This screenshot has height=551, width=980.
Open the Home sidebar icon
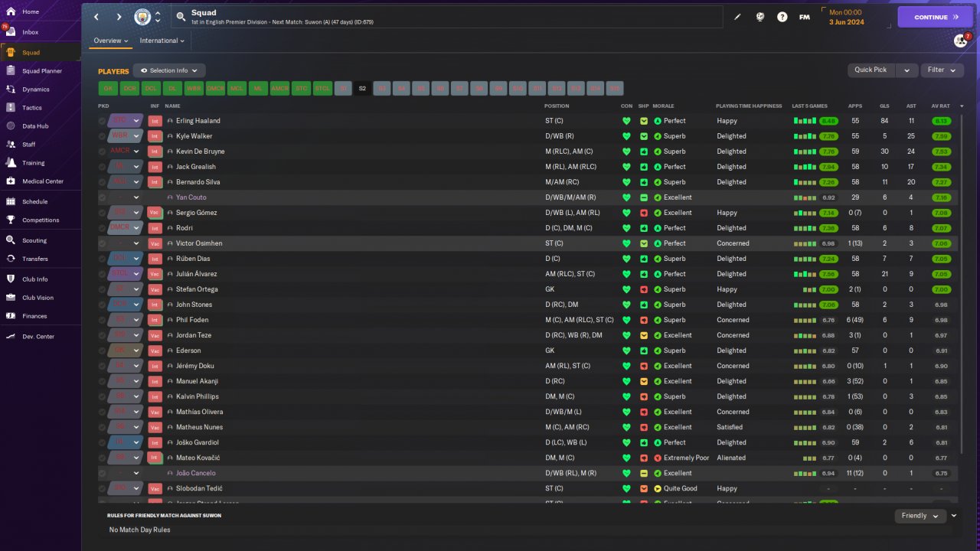(x=10, y=12)
